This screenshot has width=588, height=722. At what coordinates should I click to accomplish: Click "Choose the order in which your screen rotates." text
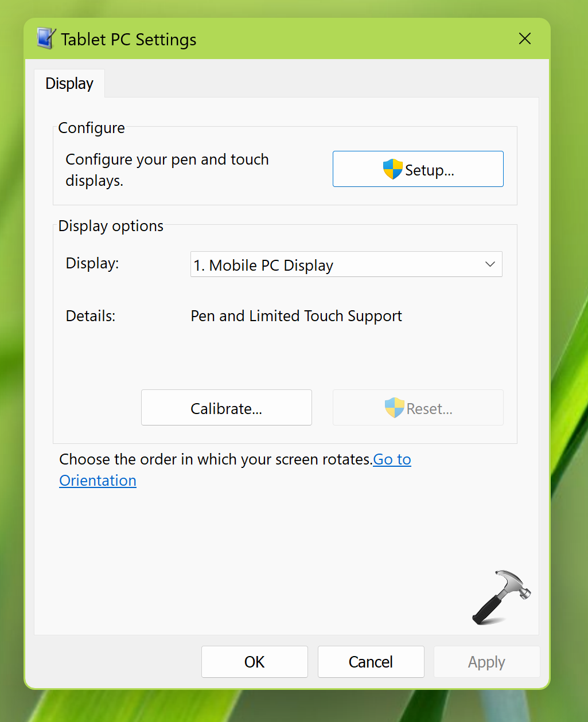point(216,459)
